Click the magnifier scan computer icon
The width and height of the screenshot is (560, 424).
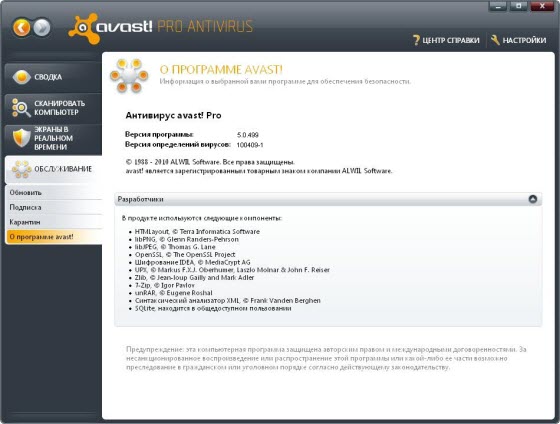[x=21, y=108]
